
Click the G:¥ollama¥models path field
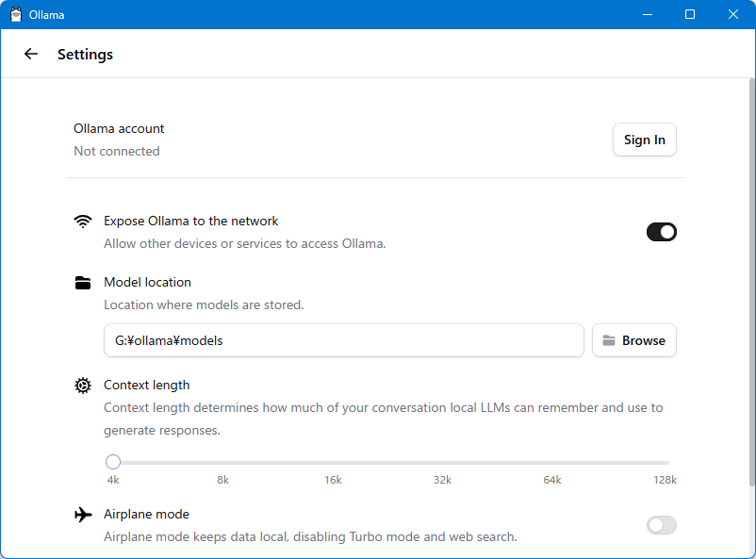(344, 340)
